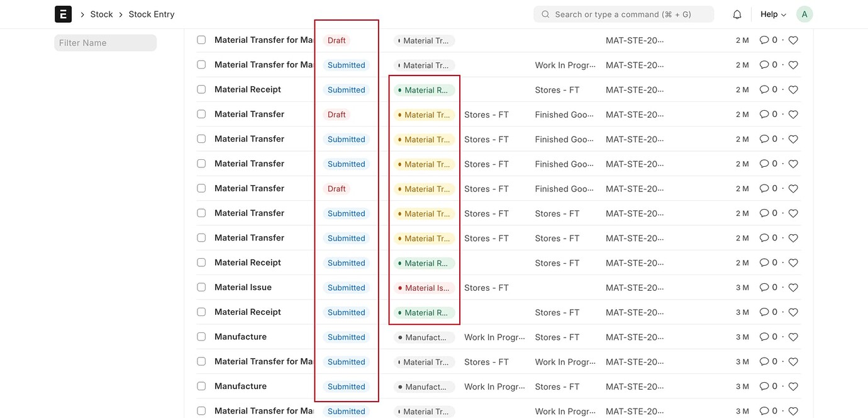
Task: Open the notifications bell
Action: coord(737,13)
